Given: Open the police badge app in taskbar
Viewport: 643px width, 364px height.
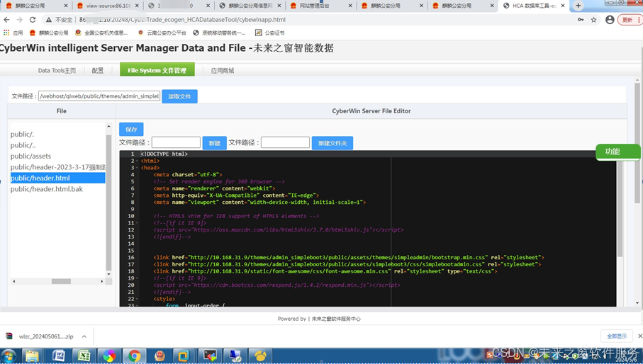Looking at the screenshot, I should [x=160, y=356].
